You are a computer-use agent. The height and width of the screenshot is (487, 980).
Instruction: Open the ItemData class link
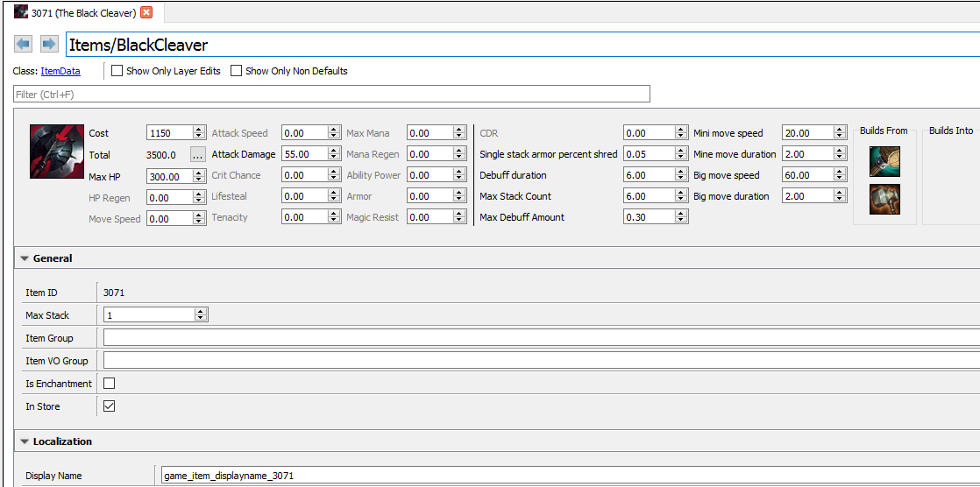click(x=60, y=71)
